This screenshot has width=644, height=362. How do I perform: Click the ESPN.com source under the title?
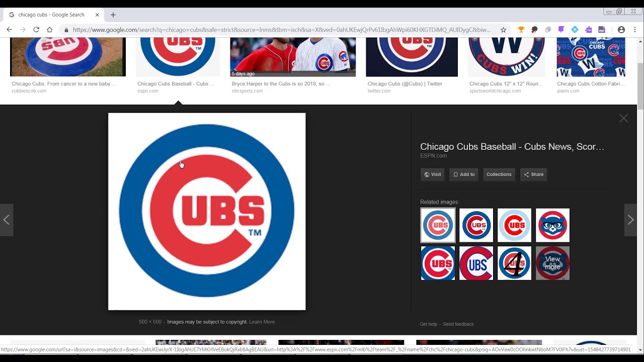pyautogui.click(x=434, y=156)
